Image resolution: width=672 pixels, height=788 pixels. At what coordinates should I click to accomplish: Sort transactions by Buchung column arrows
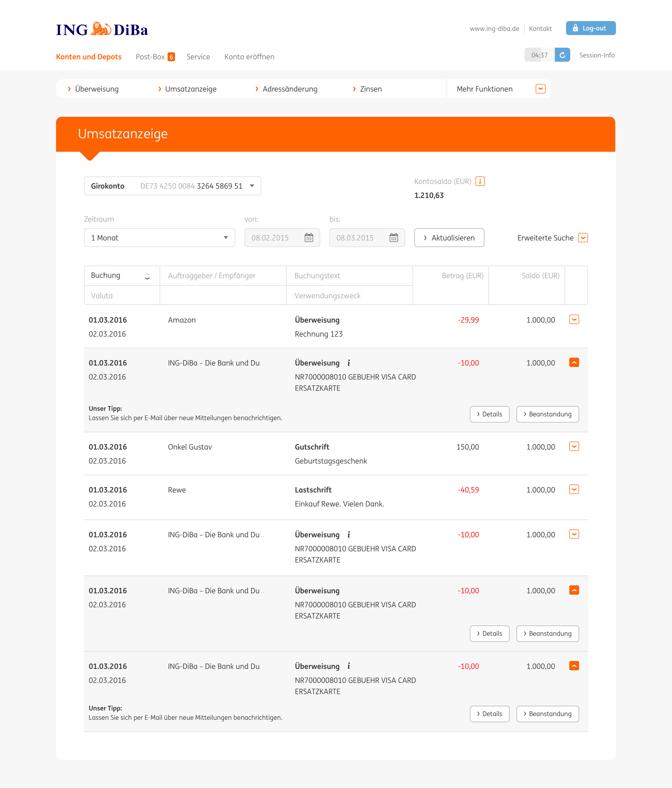pyautogui.click(x=147, y=276)
